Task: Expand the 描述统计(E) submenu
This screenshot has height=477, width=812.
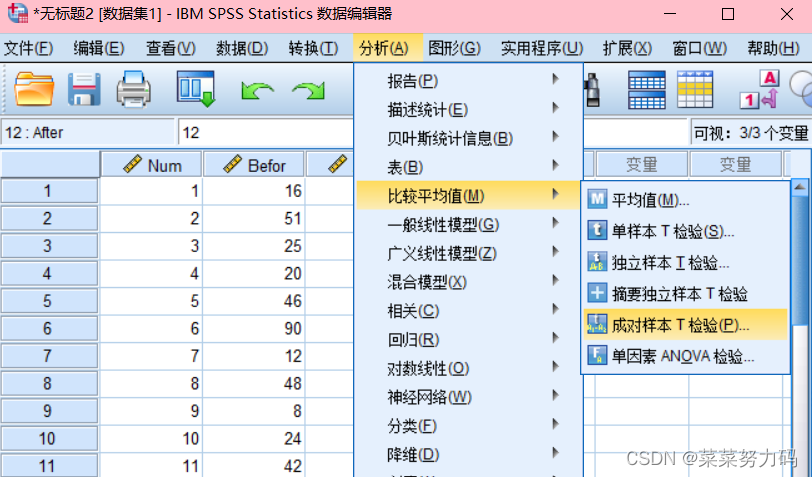Action: point(469,109)
